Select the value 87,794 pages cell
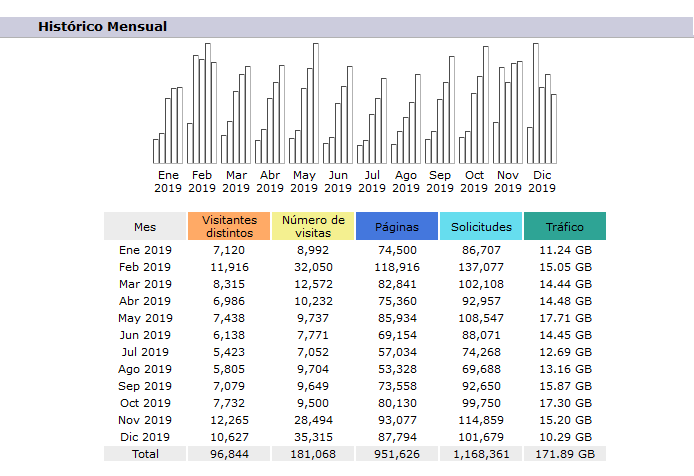This screenshot has width=694, height=476. (x=397, y=437)
